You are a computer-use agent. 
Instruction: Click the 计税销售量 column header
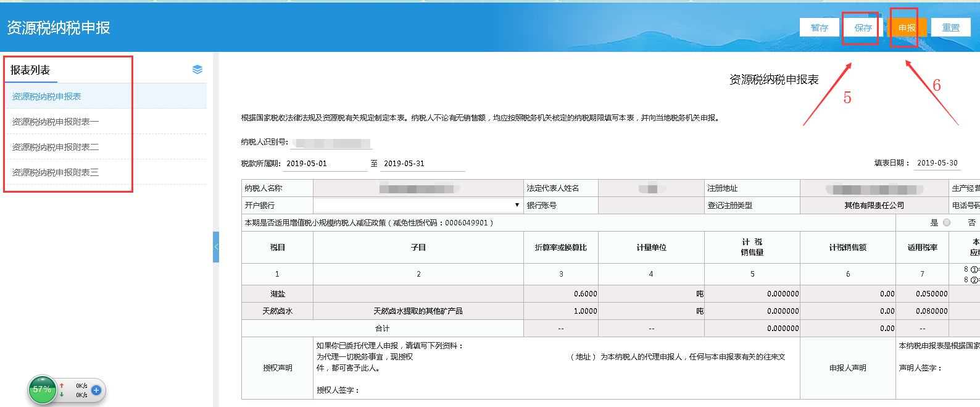coord(752,247)
